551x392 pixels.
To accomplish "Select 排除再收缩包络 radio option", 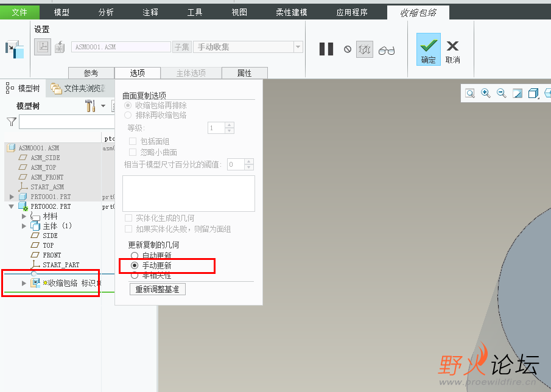I will click(128, 115).
